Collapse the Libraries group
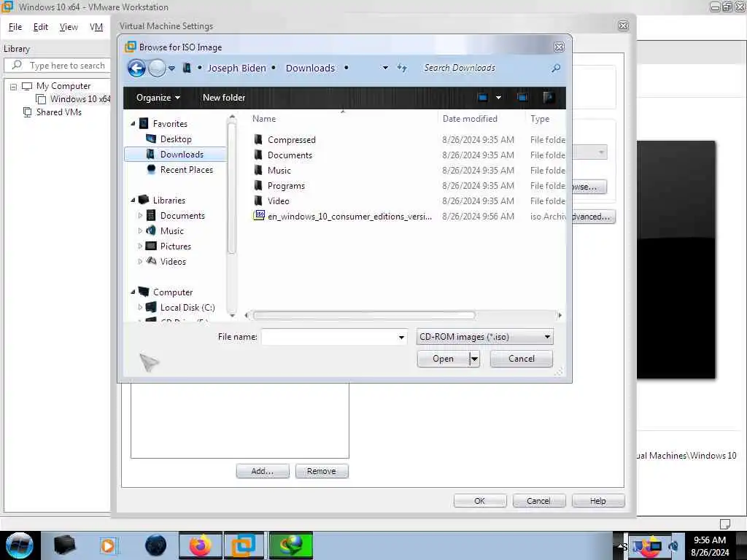Viewport: 747px width, 560px height. point(133,201)
